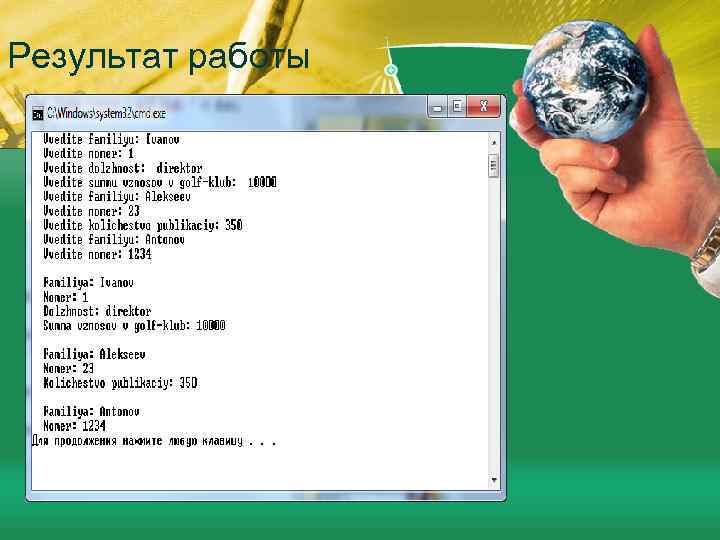Click the slide heading 'Результат работы'
Viewport: 720px width, 540px height.
(159, 57)
